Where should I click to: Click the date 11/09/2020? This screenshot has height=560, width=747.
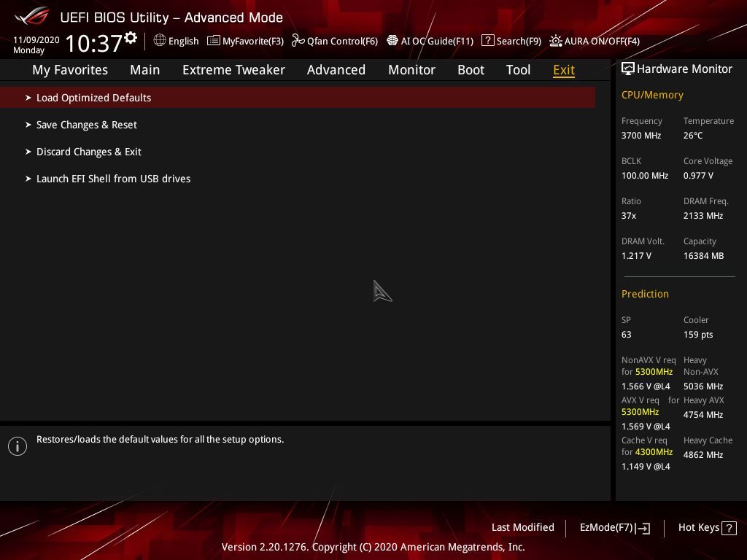[x=36, y=40]
